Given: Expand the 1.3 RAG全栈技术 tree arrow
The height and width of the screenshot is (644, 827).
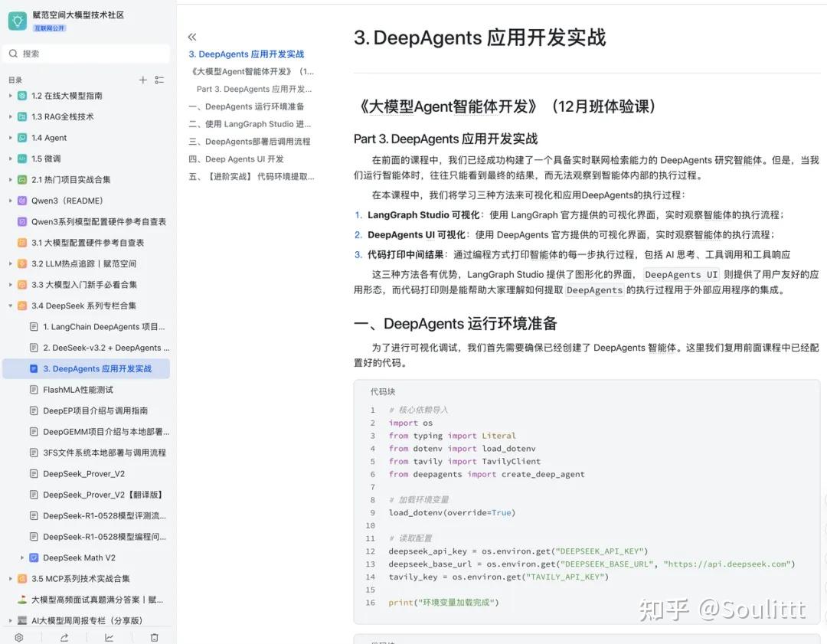Looking at the screenshot, I should pos(10,116).
